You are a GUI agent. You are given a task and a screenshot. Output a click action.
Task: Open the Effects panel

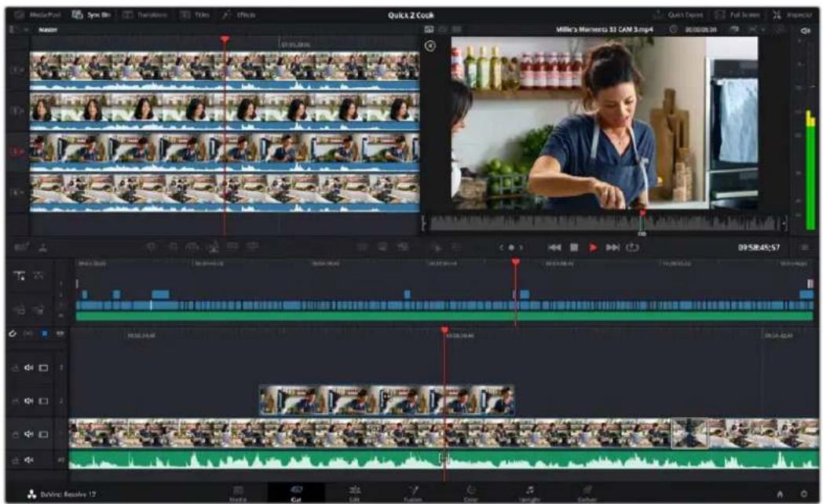(239, 15)
